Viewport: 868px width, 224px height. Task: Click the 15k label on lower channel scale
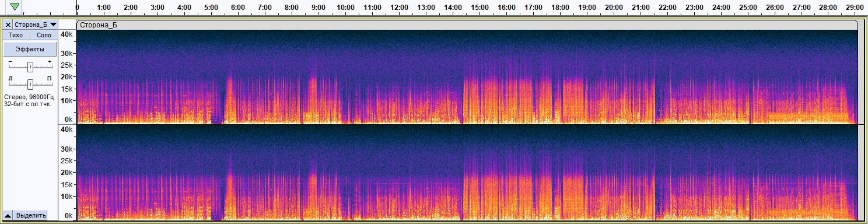tap(66, 184)
